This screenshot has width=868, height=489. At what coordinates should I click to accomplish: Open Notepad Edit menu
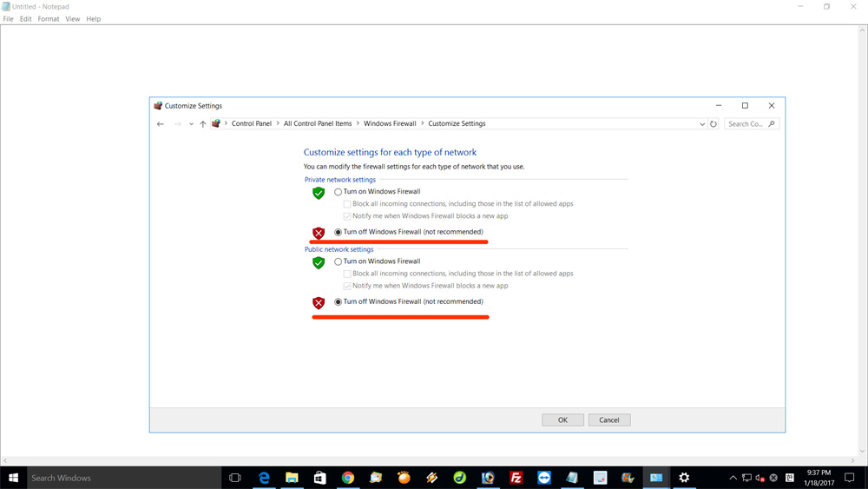(25, 19)
